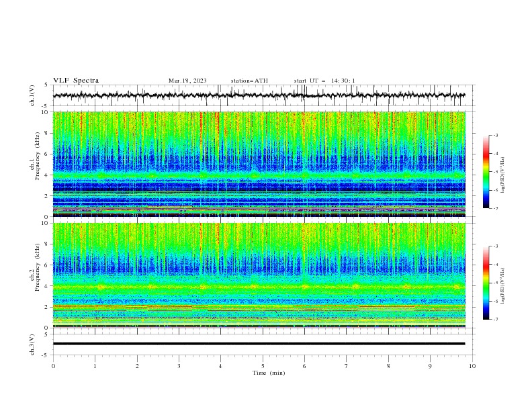Click the ch.1 spectrogram '8' kHz tick label
The width and height of the screenshot is (532, 411).
pos(48,133)
